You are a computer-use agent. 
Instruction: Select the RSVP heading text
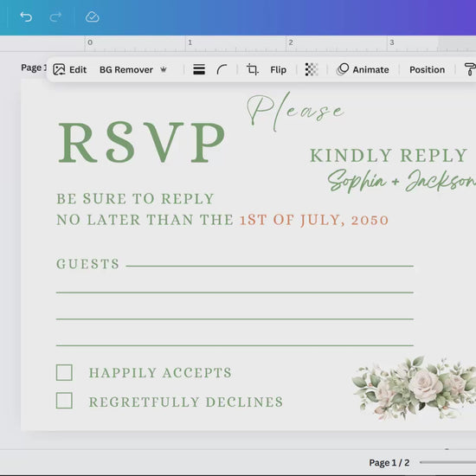click(142, 142)
